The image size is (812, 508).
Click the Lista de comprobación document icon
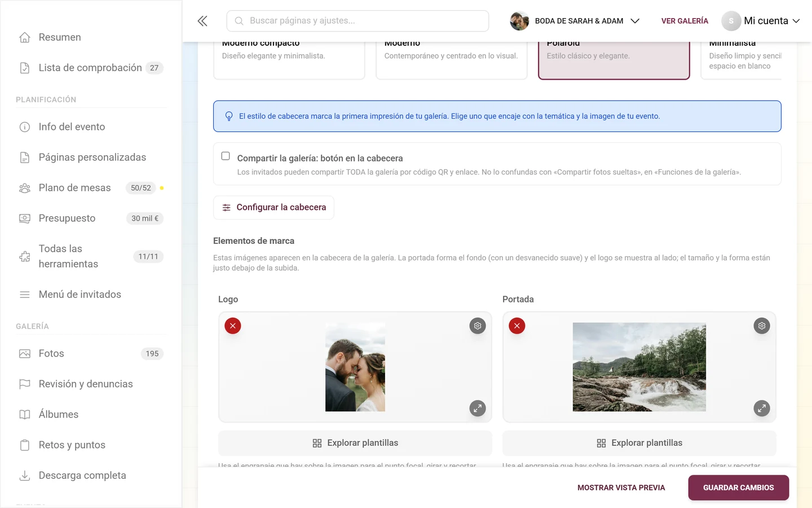pyautogui.click(x=25, y=68)
